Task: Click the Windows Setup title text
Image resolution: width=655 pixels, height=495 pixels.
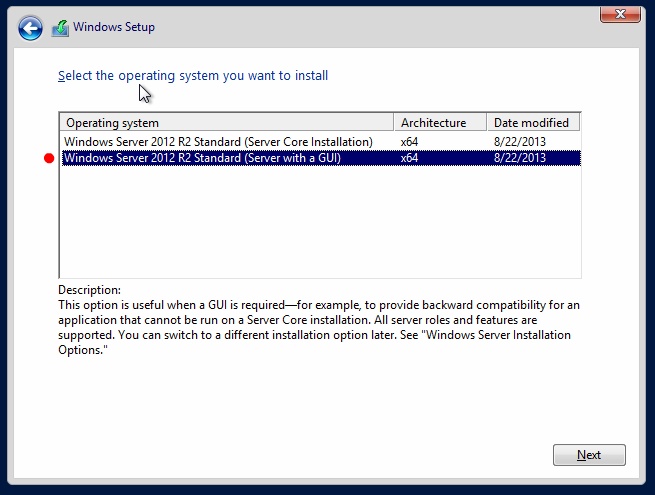Action: pyautogui.click(x=114, y=27)
